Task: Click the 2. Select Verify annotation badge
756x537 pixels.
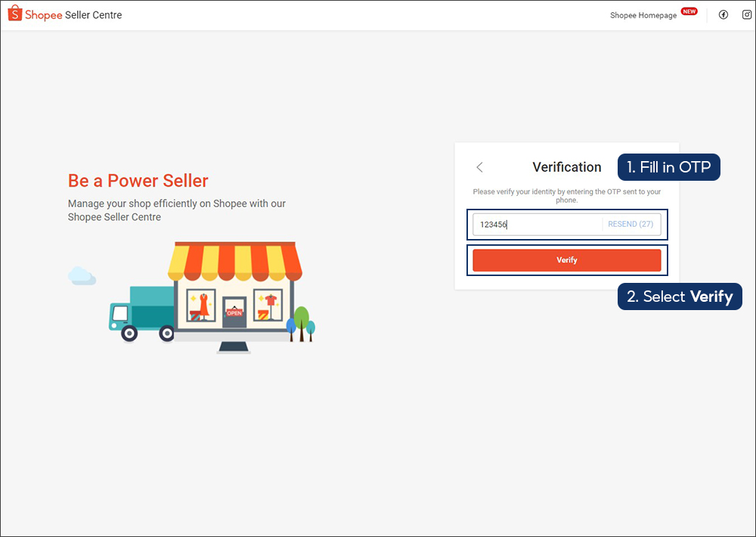Action: click(x=679, y=296)
